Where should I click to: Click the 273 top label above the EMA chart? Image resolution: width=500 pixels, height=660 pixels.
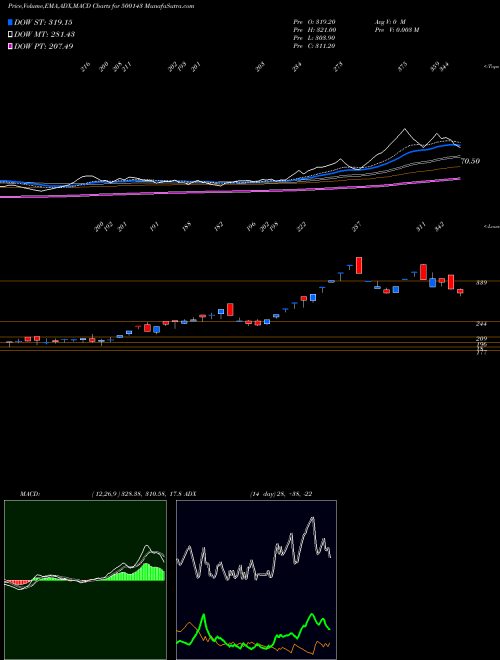point(338,67)
